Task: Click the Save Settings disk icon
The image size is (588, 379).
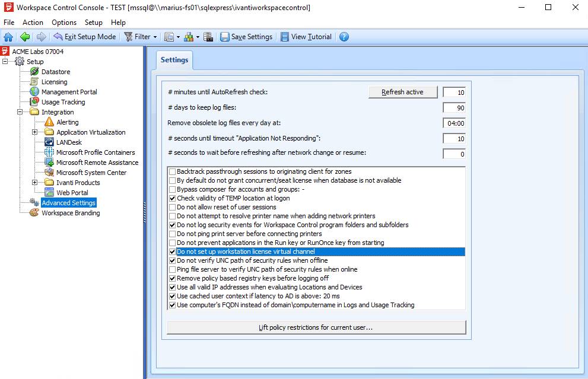Action: 225,37
